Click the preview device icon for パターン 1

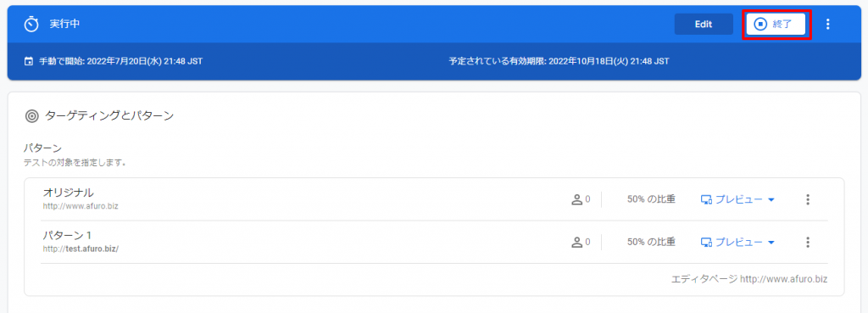706,242
